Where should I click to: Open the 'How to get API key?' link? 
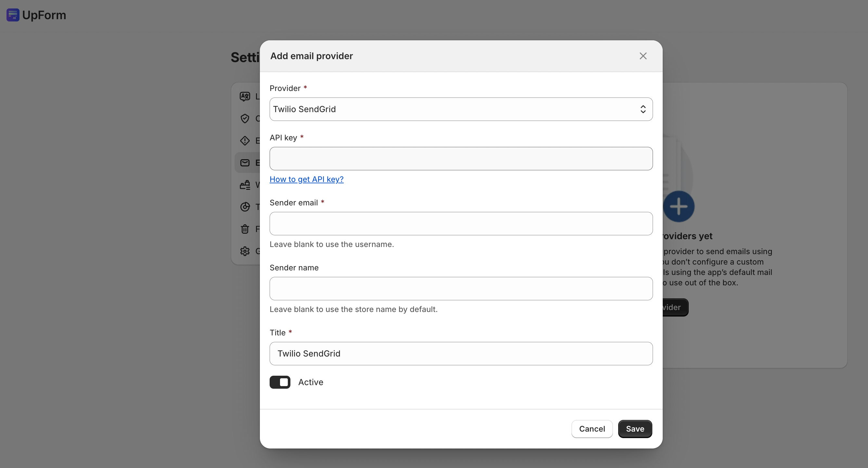point(306,179)
